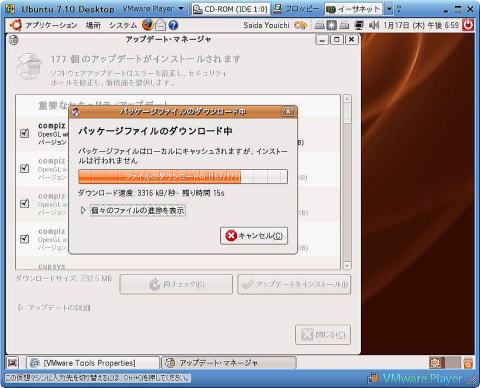This screenshot has width=480, height=388.
Task: Open the 場所 menu
Action: click(93, 25)
